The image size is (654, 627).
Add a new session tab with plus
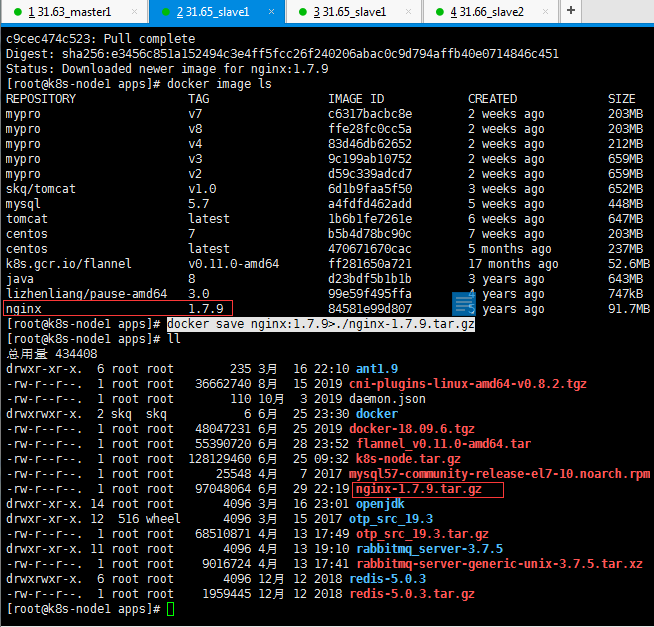571,10
